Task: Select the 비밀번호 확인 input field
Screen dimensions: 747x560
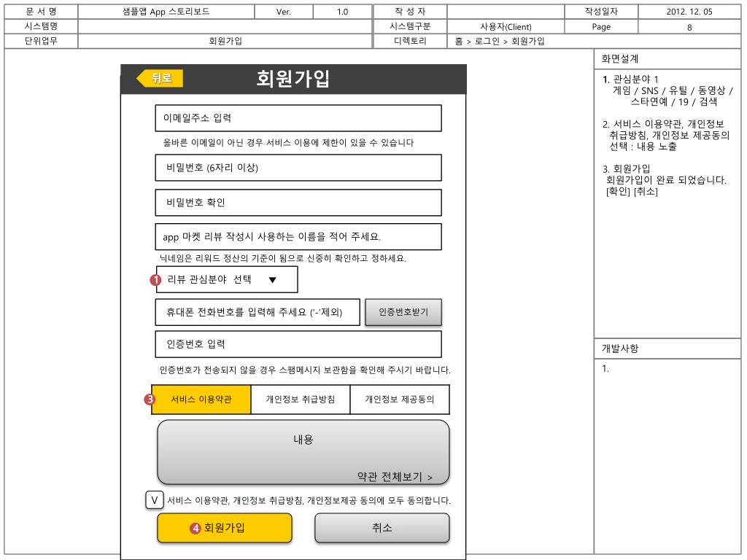Action: (x=298, y=203)
